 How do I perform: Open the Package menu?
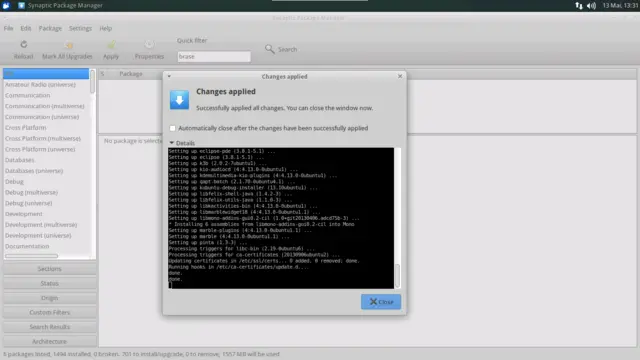click(50, 28)
